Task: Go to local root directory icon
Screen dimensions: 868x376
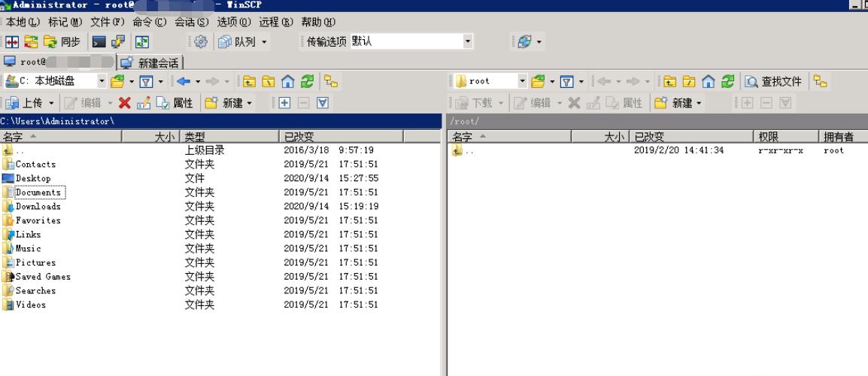Action: (269, 81)
